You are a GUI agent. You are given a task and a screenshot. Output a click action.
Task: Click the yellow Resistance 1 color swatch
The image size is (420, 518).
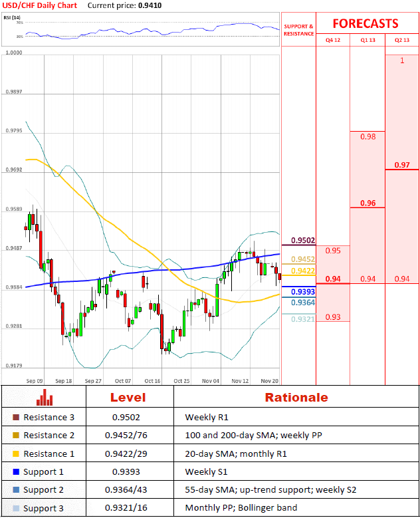16,454
